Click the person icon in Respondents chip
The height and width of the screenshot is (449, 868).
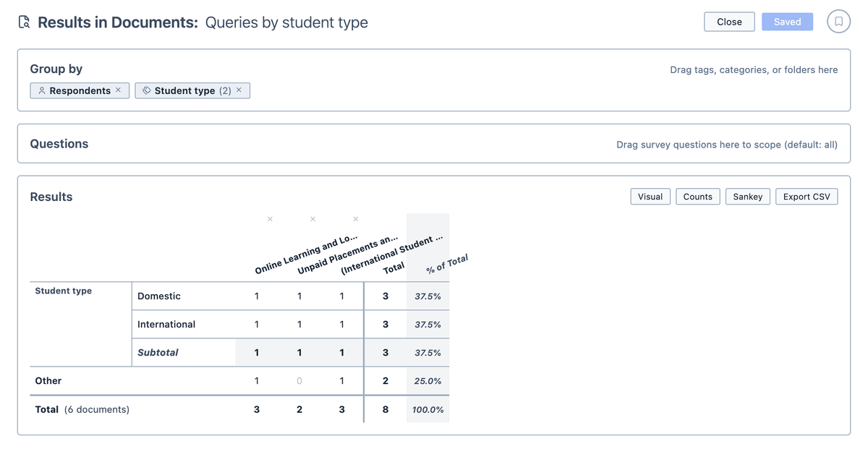41,90
